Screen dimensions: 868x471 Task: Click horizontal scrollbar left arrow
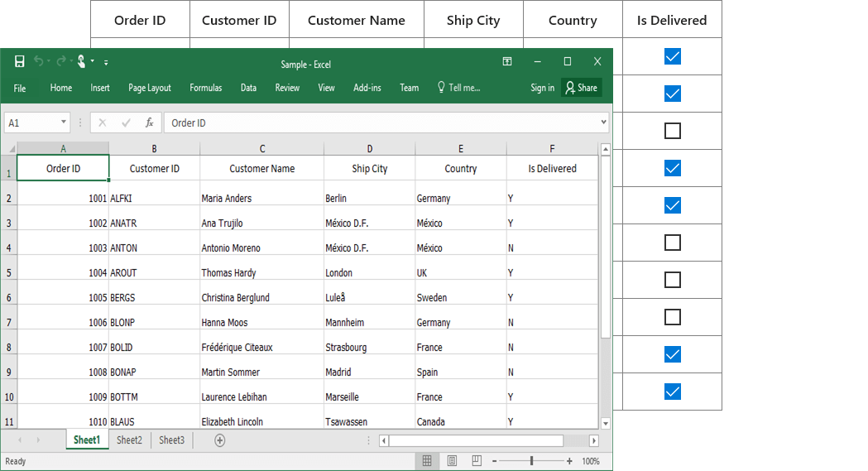(384, 440)
